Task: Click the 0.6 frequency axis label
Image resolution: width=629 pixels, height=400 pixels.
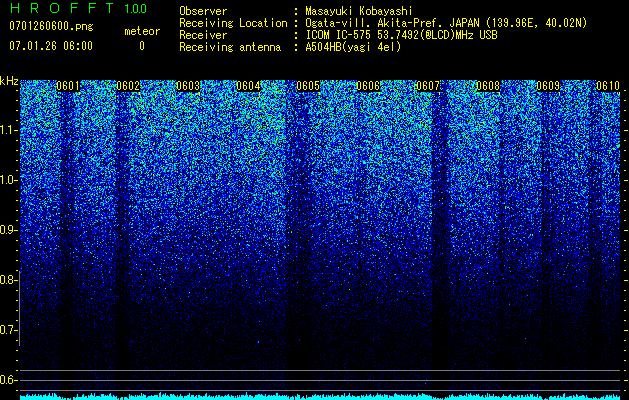Action: tap(8, 380)
